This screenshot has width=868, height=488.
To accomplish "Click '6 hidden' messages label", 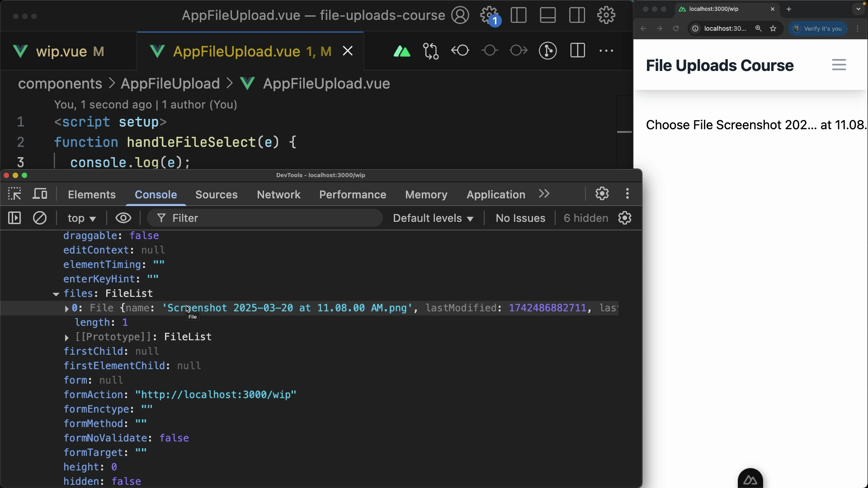I will coord(585,218).
